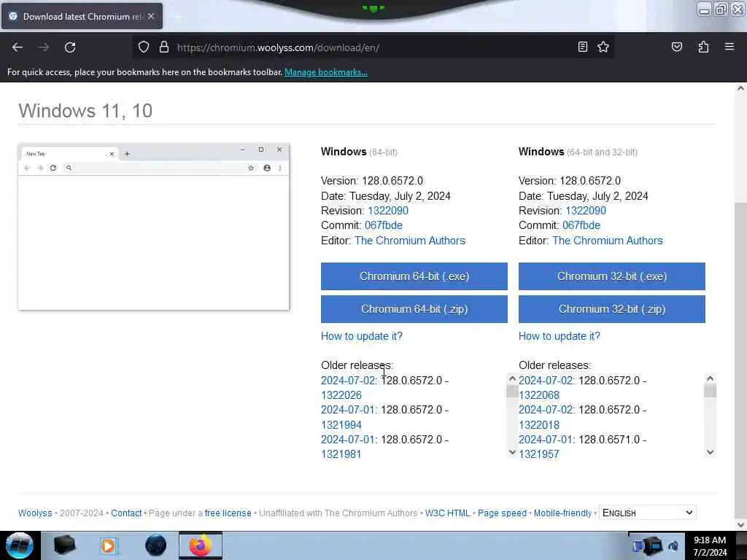Open older release 1321981 link
Viewport: 747px width, 560px height.
pyautogui.click(x=341, y=454)
